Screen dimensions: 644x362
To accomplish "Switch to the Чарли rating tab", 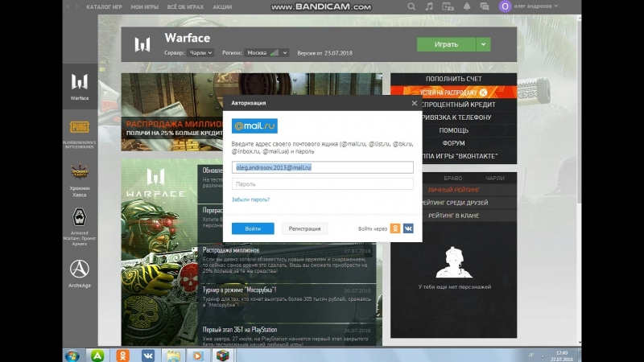I will [x=494, y=178].
